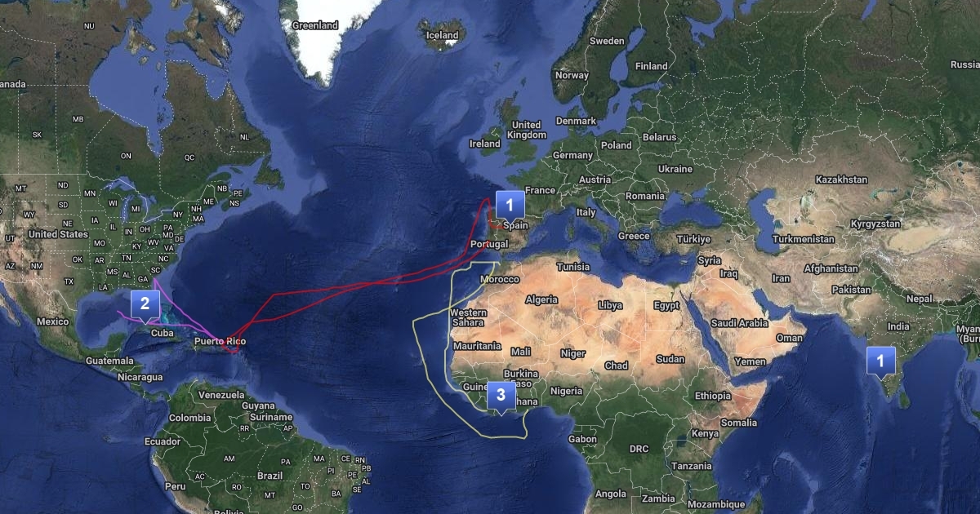Select the Portugal label on the map
The image size is (980, 514).
click(x=490, y=244)
